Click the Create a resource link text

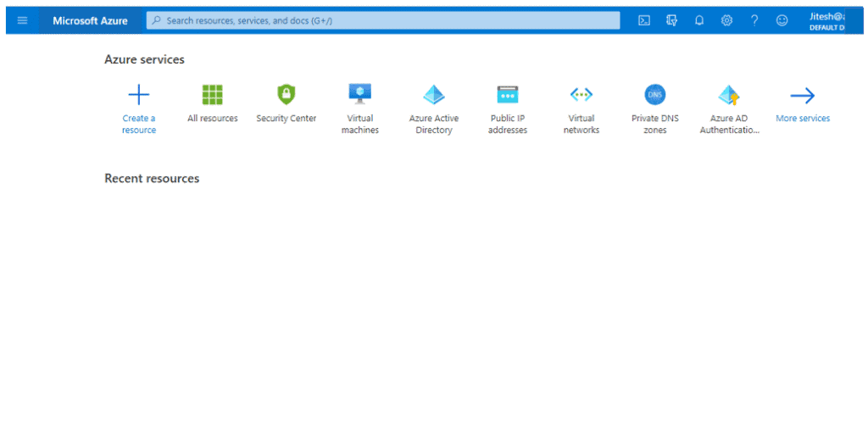click(139, 124)
